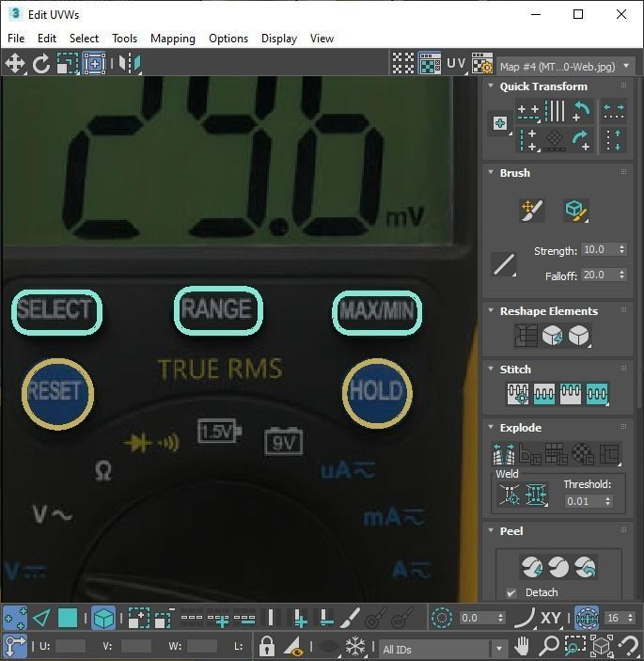The image size is (644, 661).
Task: Open the texture checker options icon
Action: 482,64
